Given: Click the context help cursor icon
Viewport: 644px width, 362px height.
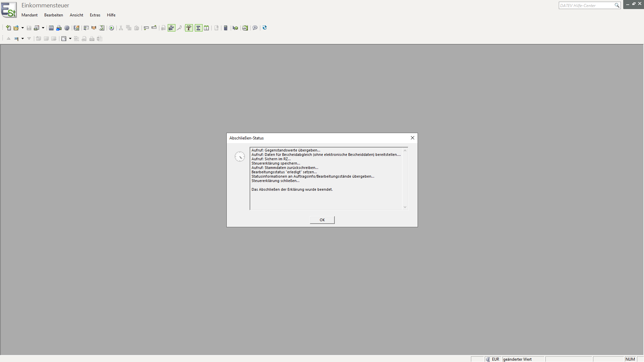Looking at the screenshot, I should point(235,28).
